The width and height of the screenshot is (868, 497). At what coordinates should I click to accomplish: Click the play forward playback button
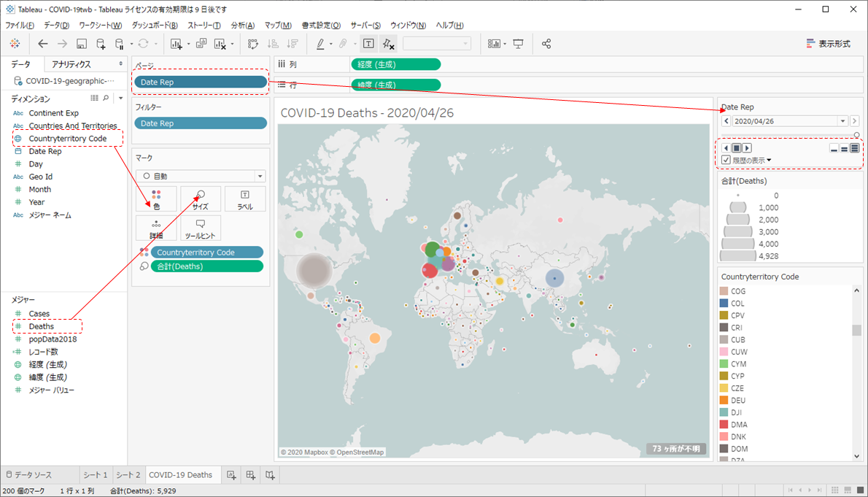pyautogui.click(x=747, y=148)
